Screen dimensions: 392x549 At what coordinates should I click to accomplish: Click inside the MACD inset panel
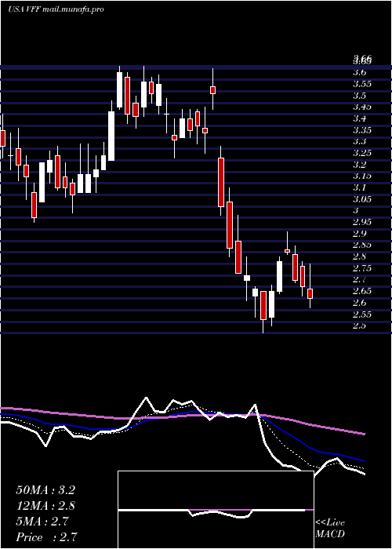click(x=216, y=510)
